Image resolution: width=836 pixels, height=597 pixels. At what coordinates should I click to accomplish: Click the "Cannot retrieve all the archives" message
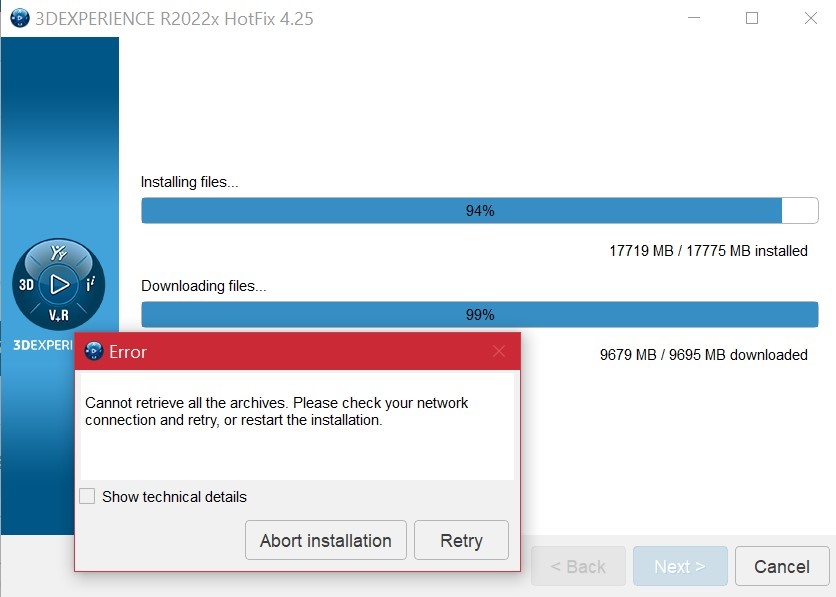pyautogui.click(x=277, y=411)
